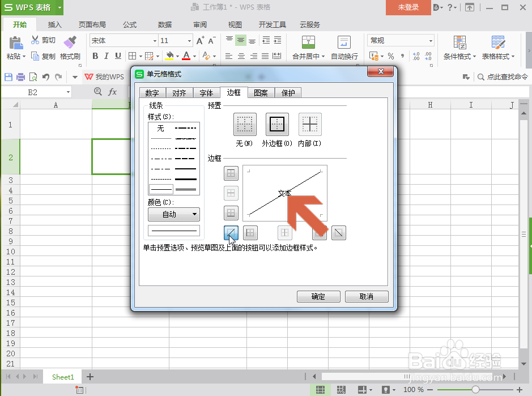
Task: Open the 保护 tab in dialog
Action: click(288, 93)
